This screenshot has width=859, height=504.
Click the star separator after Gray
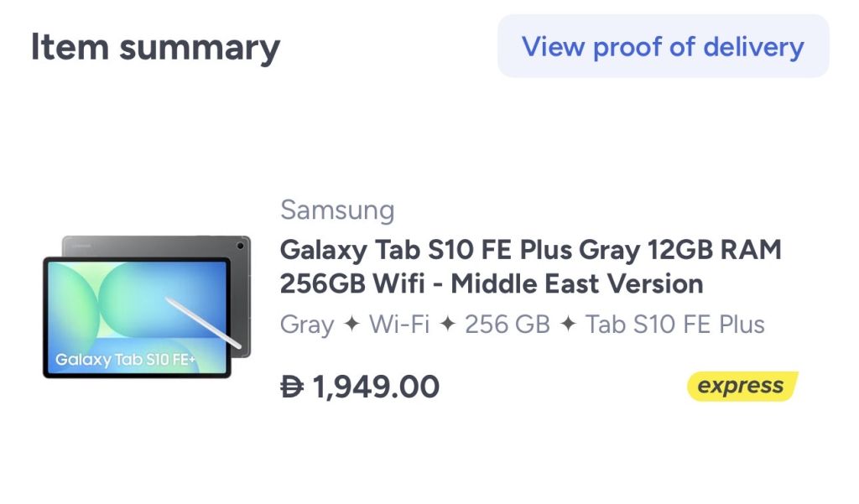point(353,325)
